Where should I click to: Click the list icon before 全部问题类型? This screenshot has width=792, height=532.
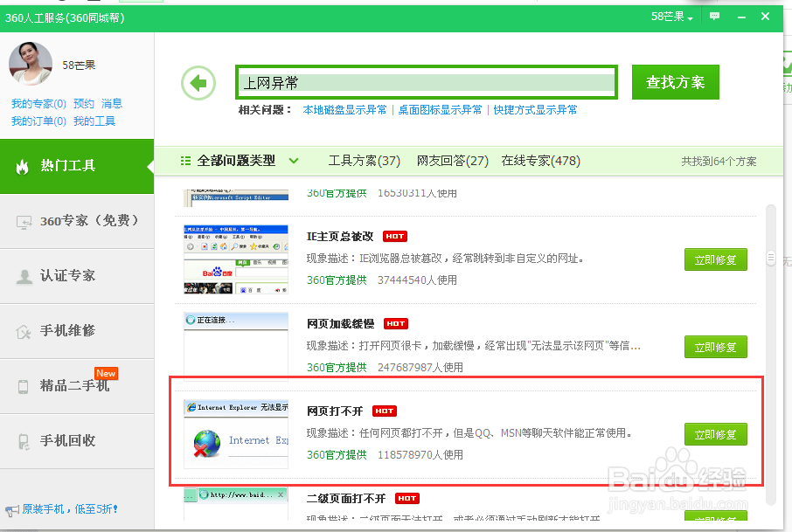click(x=185, y=161)
